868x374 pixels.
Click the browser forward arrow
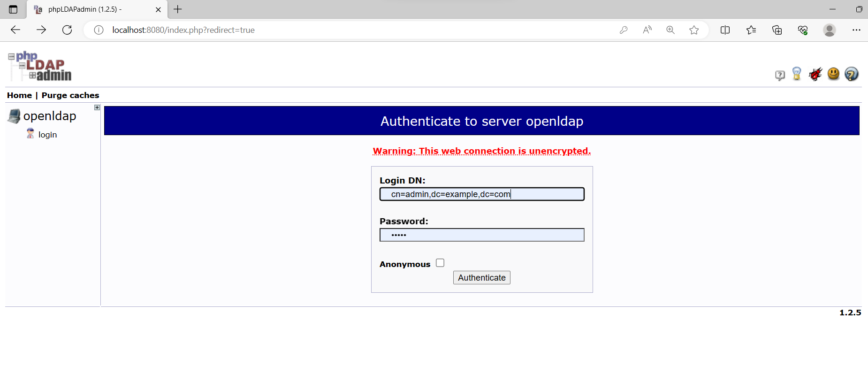coord(41,30)
